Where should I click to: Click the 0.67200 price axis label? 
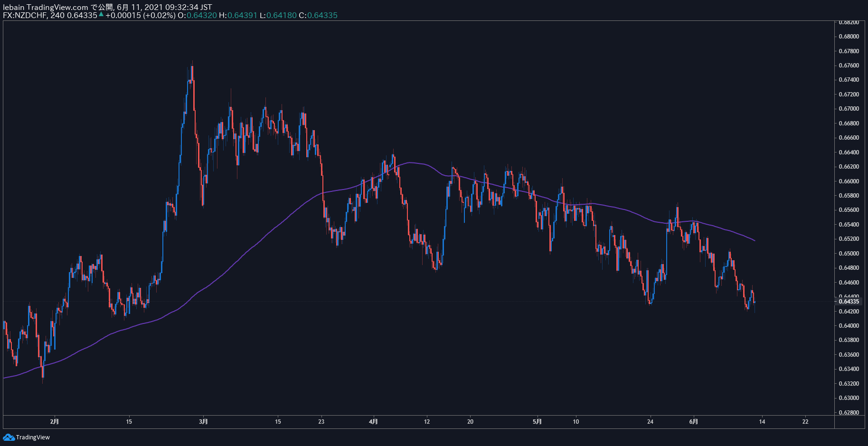[x=849, y=95]
